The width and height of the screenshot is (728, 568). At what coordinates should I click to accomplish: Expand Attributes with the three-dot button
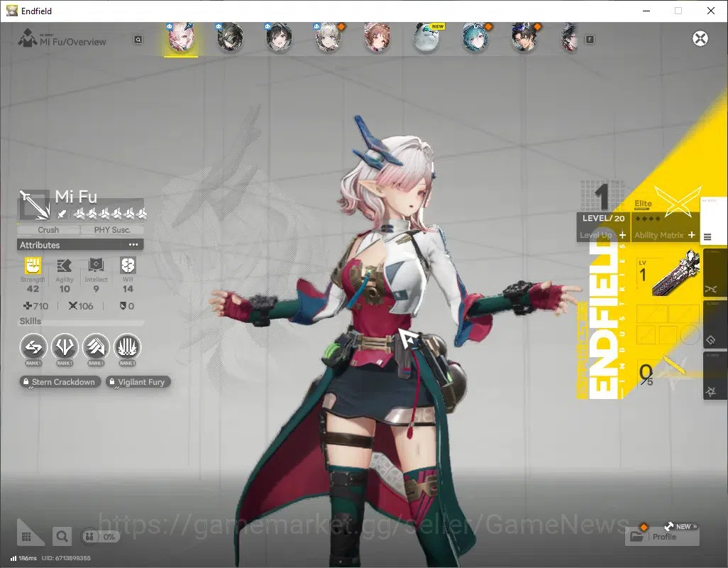coord(133,245)
